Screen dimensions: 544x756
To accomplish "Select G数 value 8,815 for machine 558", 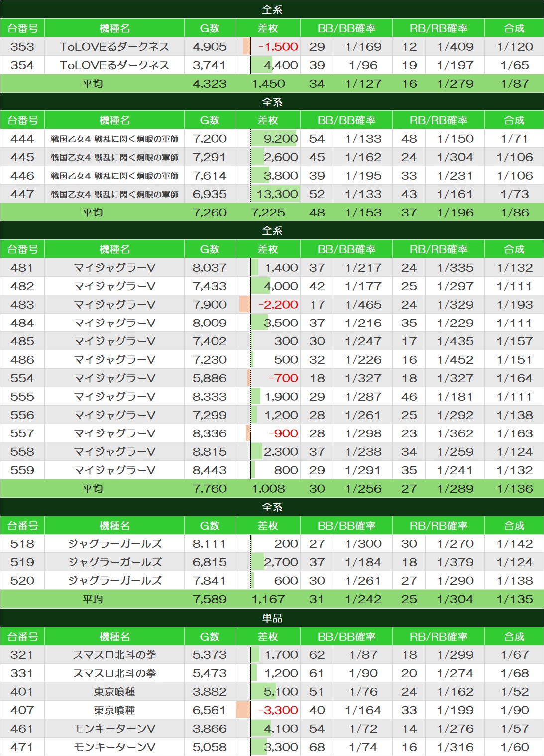I will pyautogui.click(x=210, y=452).
